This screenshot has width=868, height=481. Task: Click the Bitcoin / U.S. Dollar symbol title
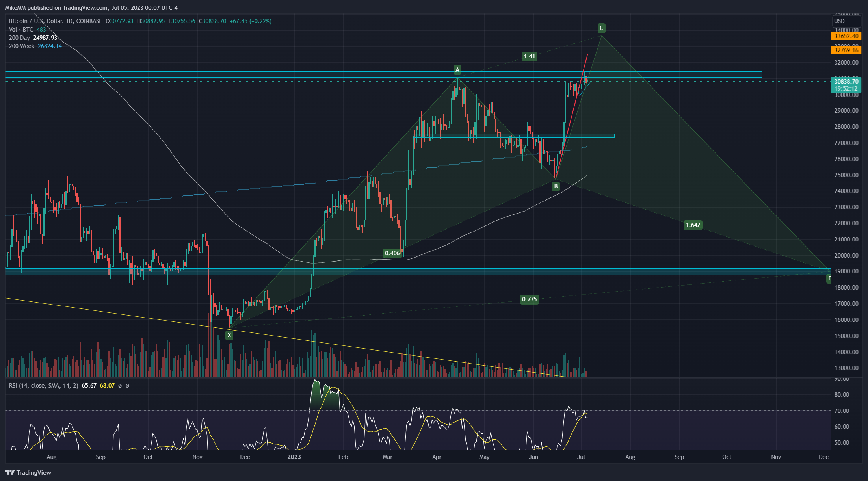pos(56,21)
